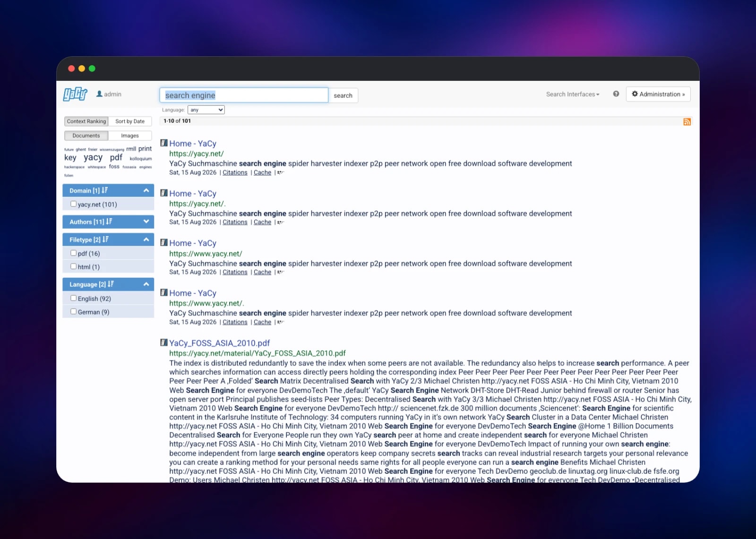Click the YaCy logo in the header
This screenshot has height=539, width=756.
point(76,94)
